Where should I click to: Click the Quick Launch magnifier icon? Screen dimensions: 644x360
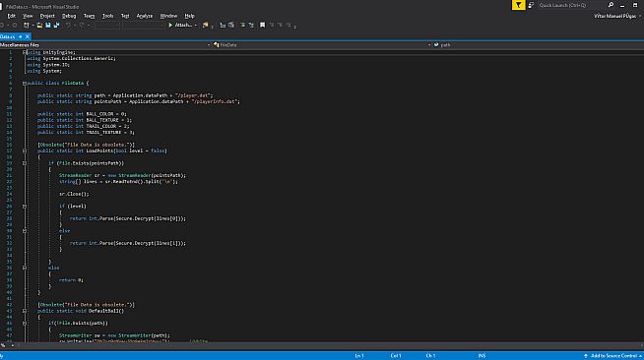(x=611, y=5)
